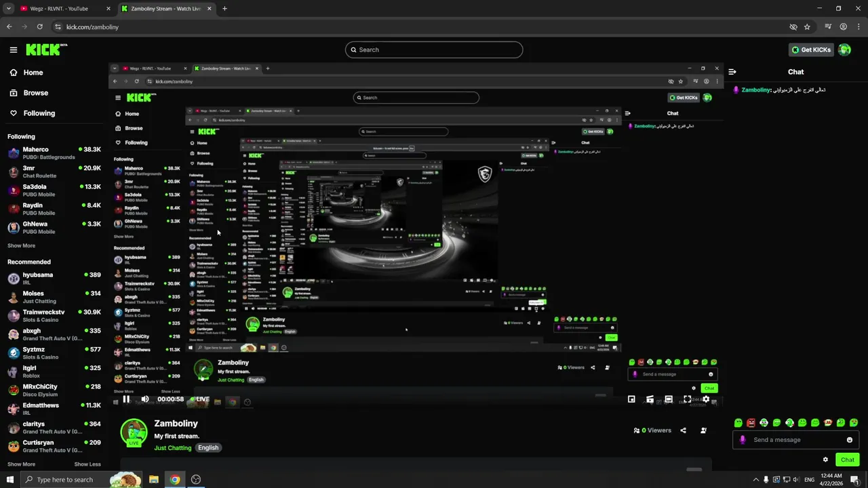Viewport: 868px width, 488px height.
Task: Open Zamboliny channel name below the player
Action: (x=176, y=424)
